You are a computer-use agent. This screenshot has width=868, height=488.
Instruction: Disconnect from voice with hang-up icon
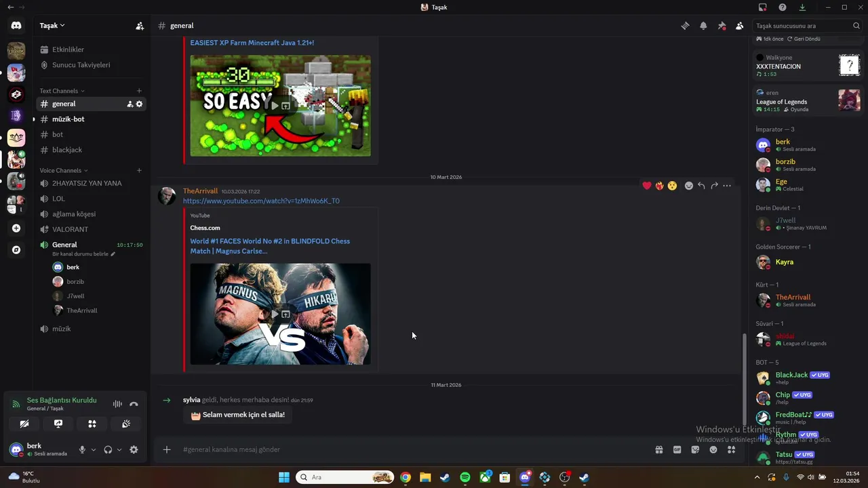click(134, 404)
